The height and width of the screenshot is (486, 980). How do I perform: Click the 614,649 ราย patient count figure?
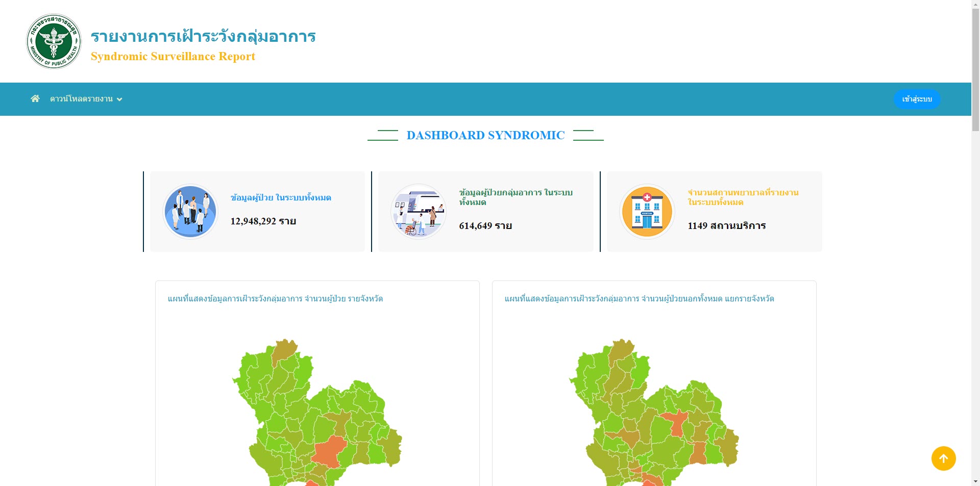484,225
